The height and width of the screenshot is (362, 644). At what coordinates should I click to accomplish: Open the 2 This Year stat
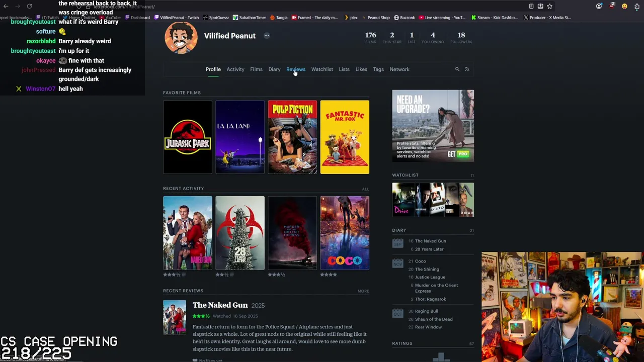point(392,37)
